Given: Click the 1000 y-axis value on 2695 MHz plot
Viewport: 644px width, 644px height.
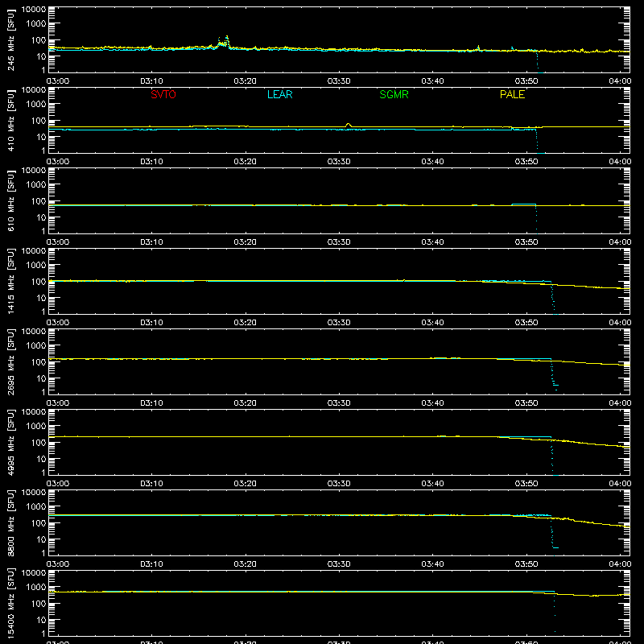Looking at the screenshot, I should 36,346.
